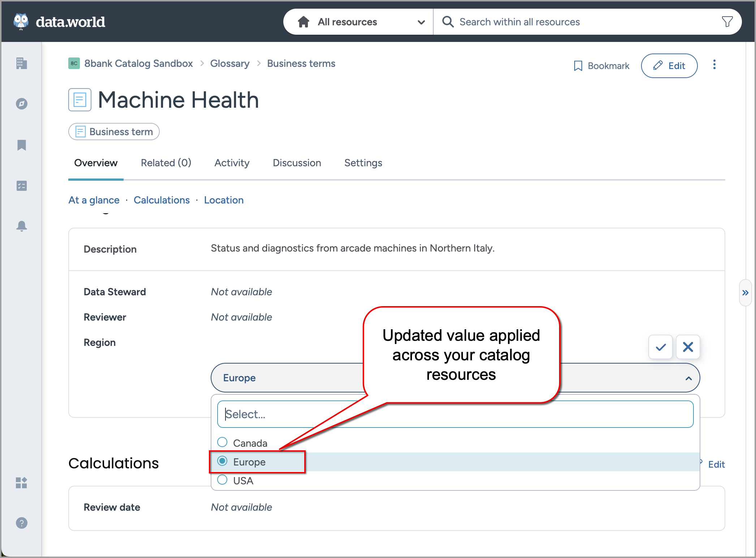Select the Canada radio option
Viewport: 756px width, 558px height.
(x=222, y=442)
